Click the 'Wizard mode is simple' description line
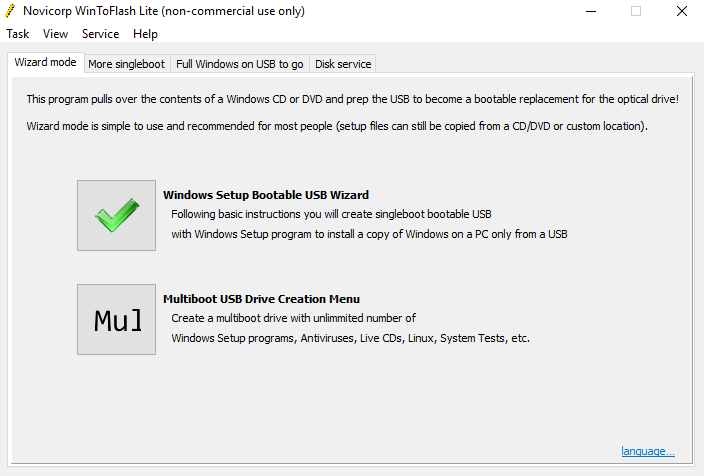Viewport: 704px width, 476px height. click(337, 126)
